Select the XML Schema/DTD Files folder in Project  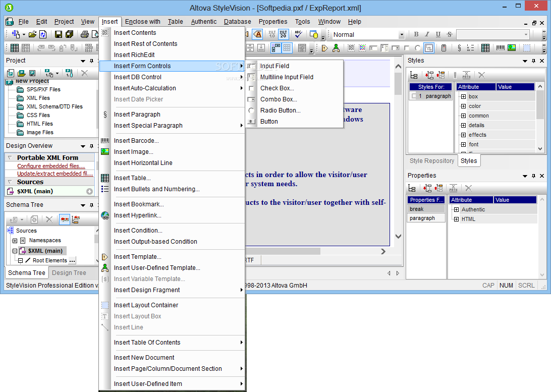[54, 106]
